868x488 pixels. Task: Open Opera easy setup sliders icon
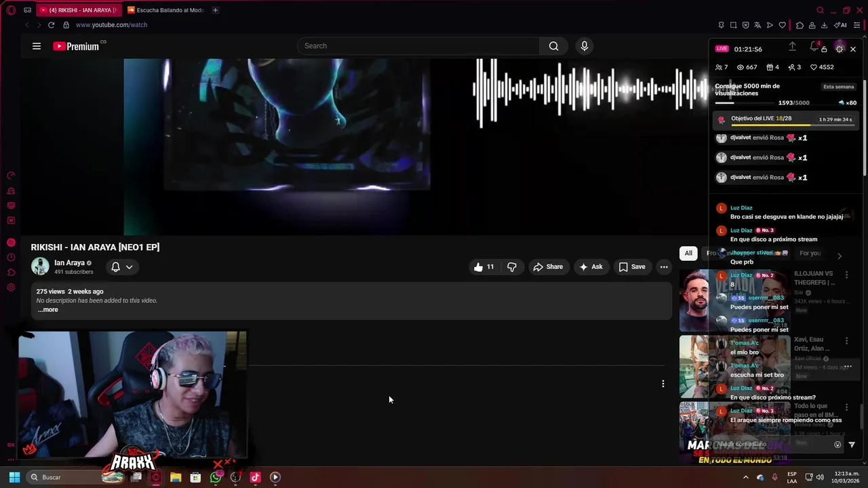tap(857, 25)
